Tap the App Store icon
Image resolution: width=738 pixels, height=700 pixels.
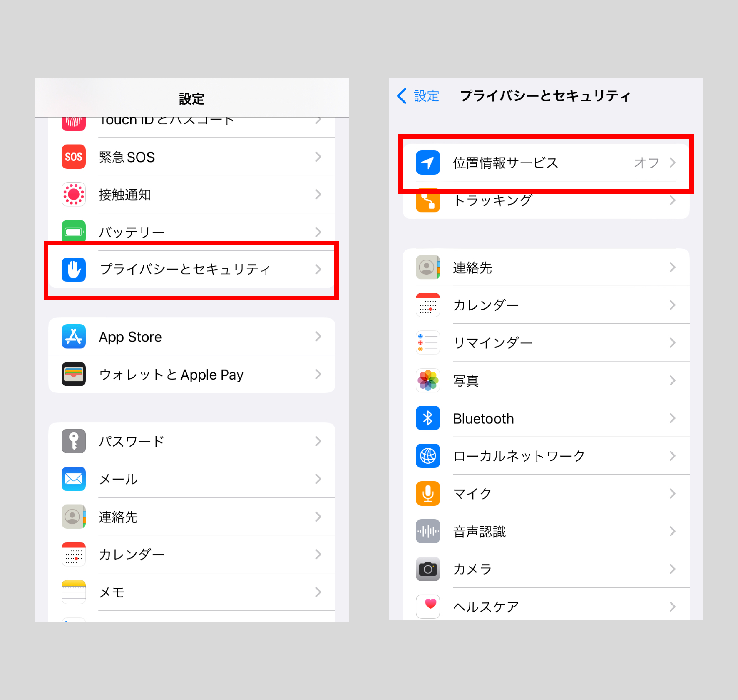click(x=73, y=337)
